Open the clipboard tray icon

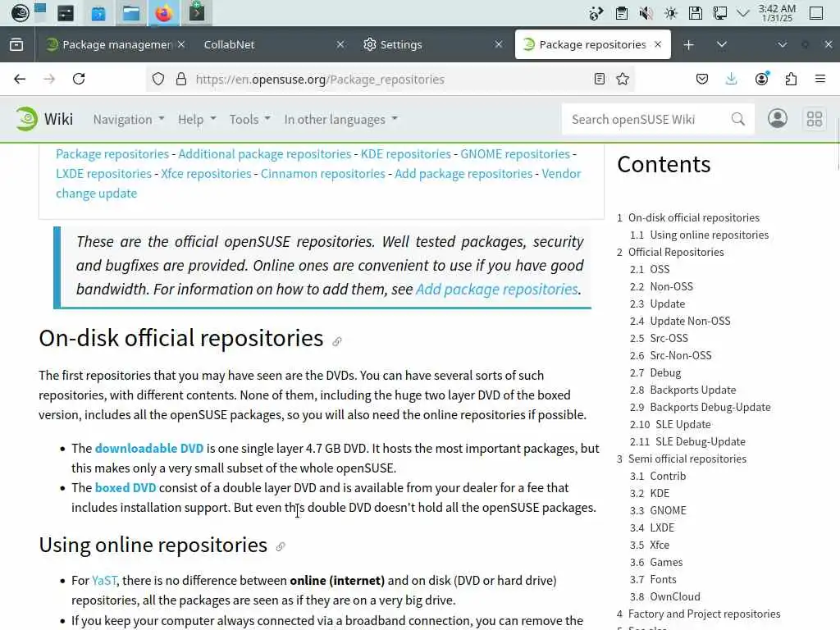click(x=622, y=13)
